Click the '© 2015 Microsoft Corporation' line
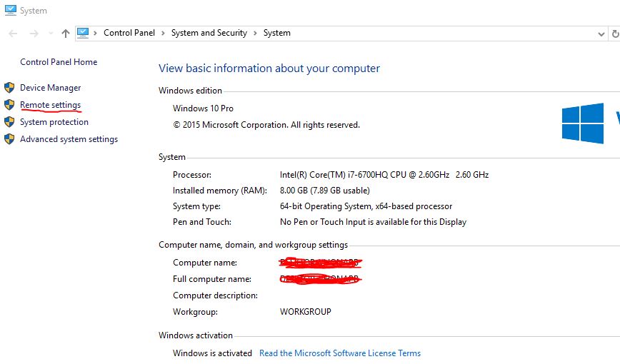Screen dimensions: 620x364 266,125
